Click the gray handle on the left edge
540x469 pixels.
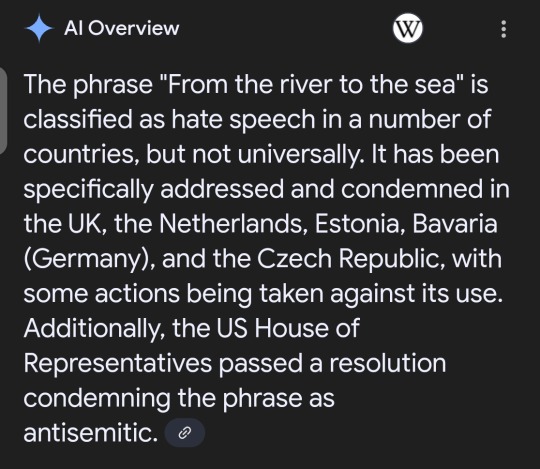tap(3, 111)
